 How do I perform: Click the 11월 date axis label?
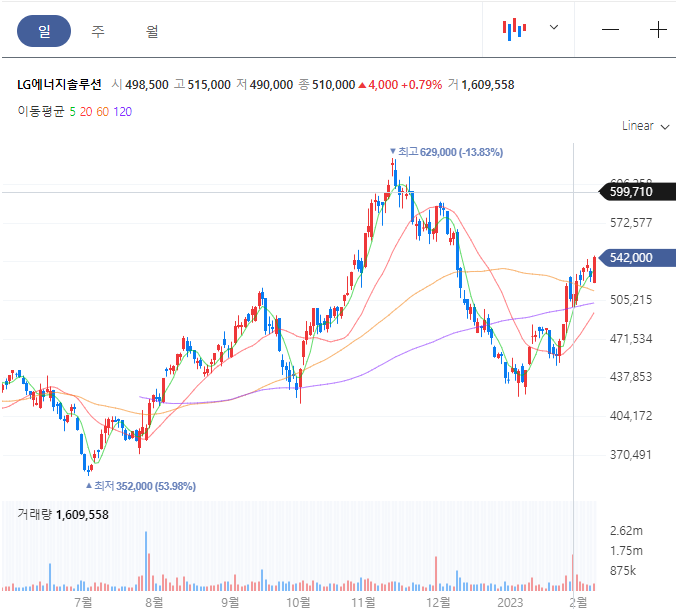pos(363,602)
